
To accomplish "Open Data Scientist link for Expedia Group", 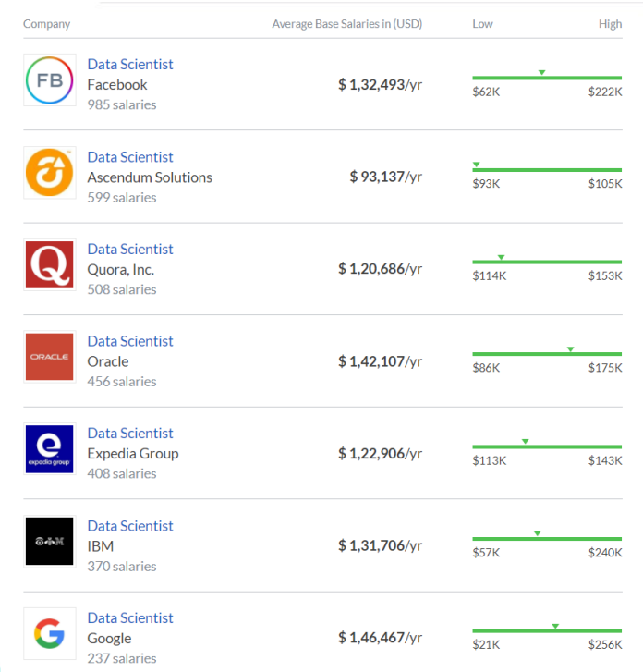I will pyautogui.click(x=130, y=433).
